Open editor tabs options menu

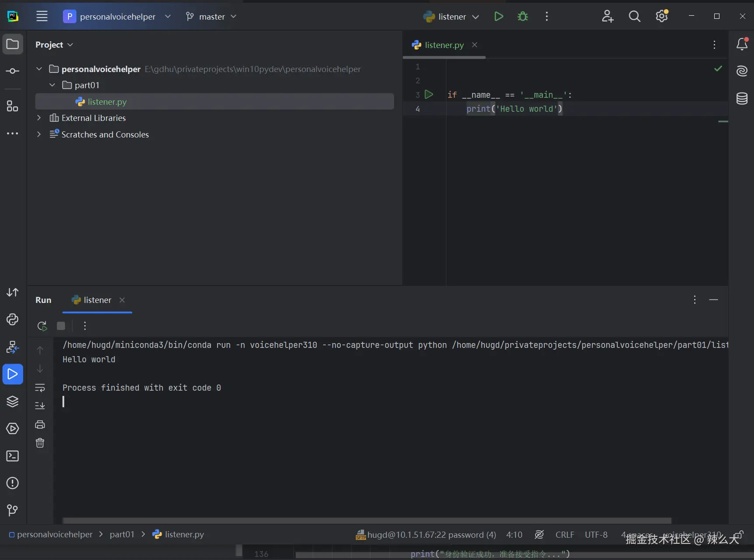pyautogui.click(x=714, y=45)
